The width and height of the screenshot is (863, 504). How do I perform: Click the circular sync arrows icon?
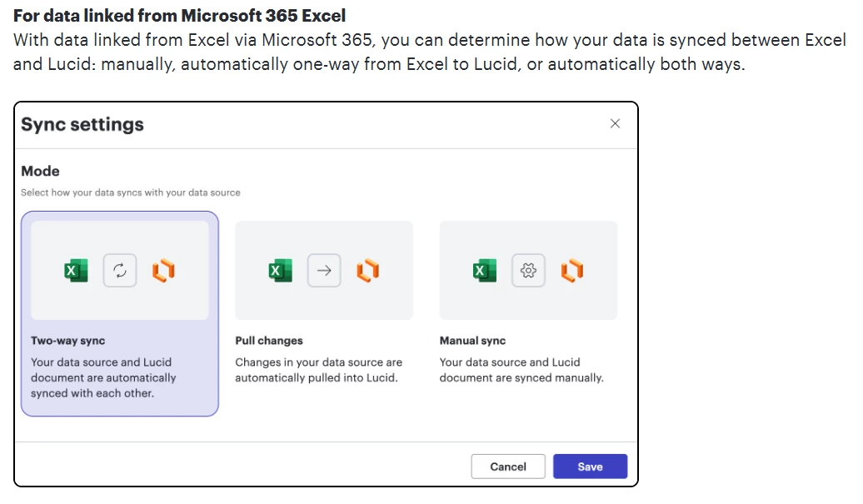(119, 270)
